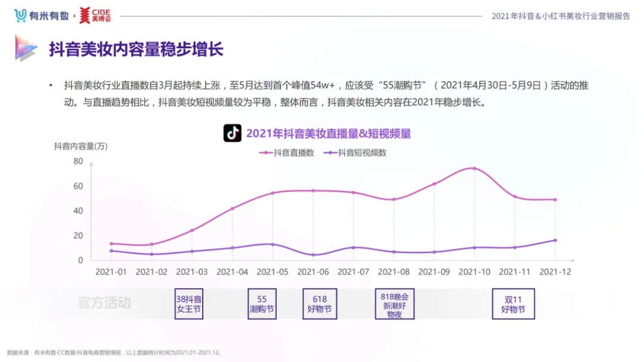Image resolution: width=644 pixels, height=362 pixels.
Task: Click the slide heading 抖音美妆内容量稳步增长
Action: 136,49
